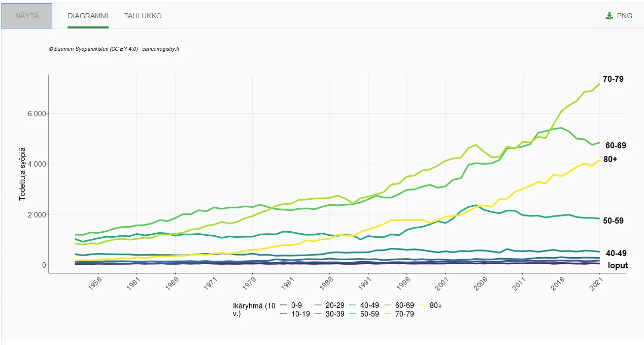This screenshot has height=345, width=644.
Task: Click the 50-59 line end label
Action: pyautogui.click(x=613, y=221)
